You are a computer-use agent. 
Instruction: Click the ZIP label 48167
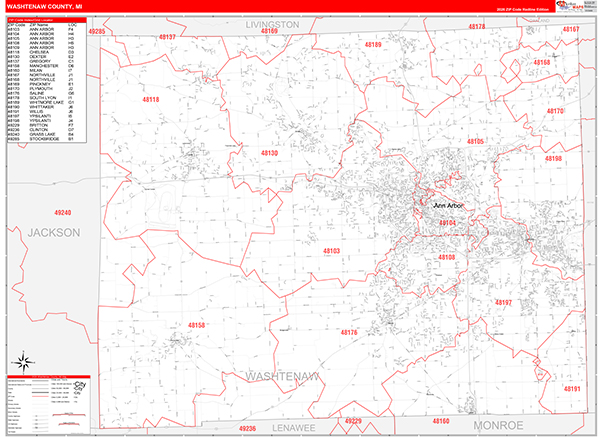[571, 29]
